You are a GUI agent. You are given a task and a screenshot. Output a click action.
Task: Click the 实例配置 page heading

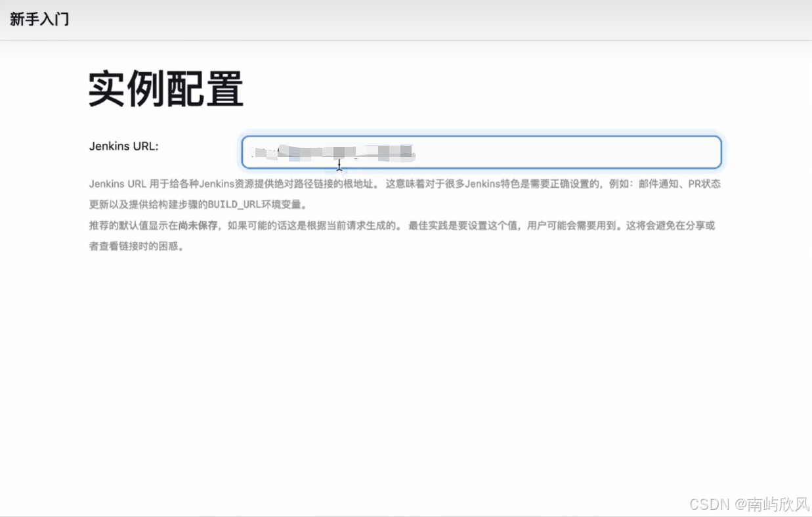[166, 89]
